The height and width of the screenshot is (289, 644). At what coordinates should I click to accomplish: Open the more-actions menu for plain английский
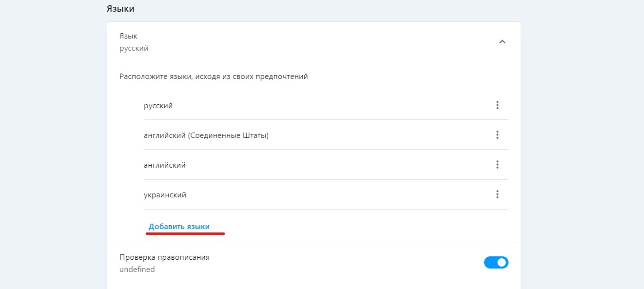(x=497, y=165)
